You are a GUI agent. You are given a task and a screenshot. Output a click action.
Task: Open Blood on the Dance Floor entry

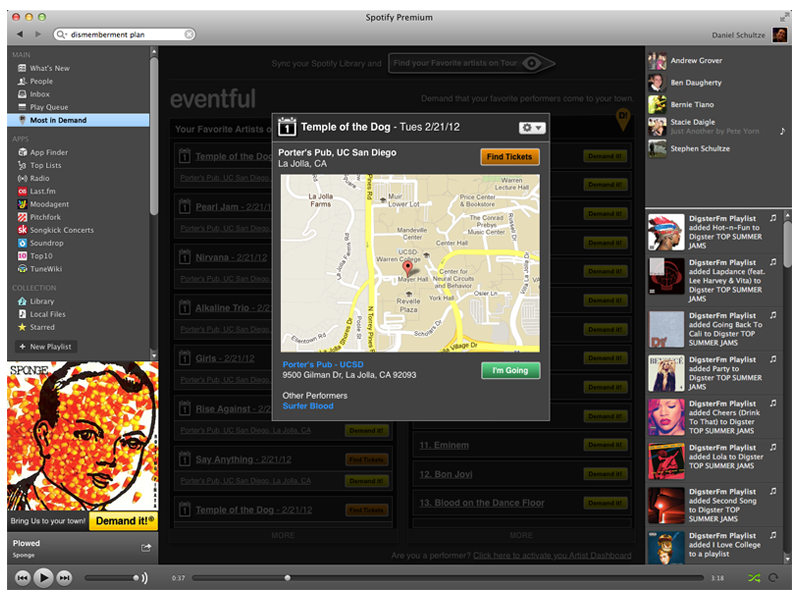(x=482, y=503)
